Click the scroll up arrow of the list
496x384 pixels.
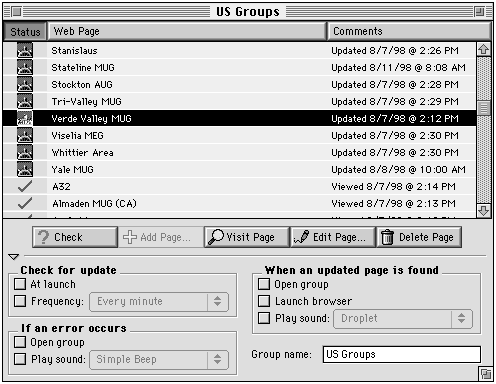tap(484, 50)
